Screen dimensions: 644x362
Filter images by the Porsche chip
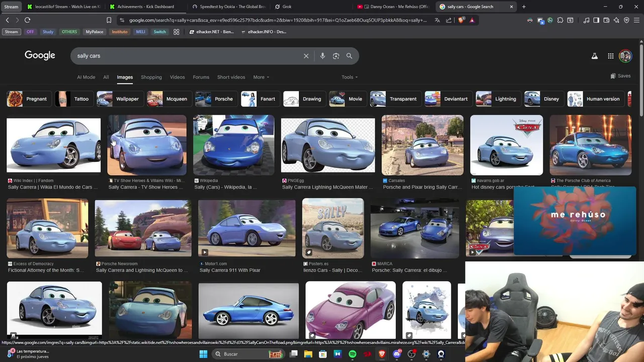tap(216, 99)
